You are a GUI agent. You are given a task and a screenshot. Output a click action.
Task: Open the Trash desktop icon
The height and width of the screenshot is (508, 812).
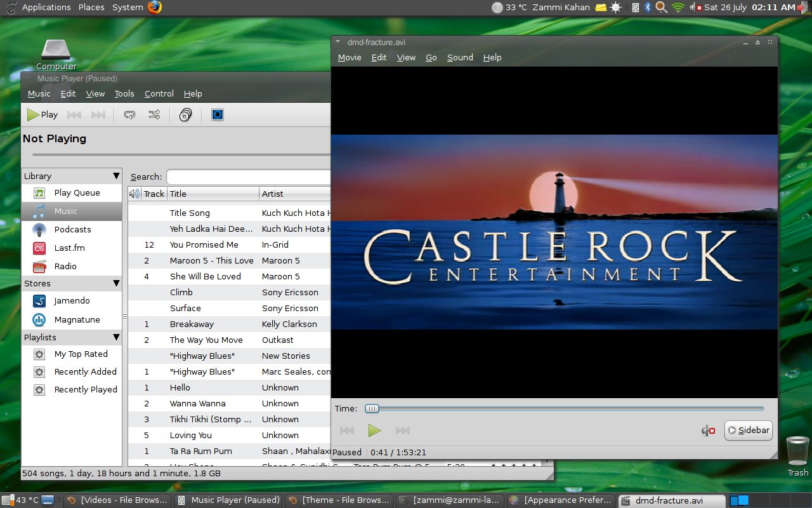pyautogui.click(x=797, y=456)
